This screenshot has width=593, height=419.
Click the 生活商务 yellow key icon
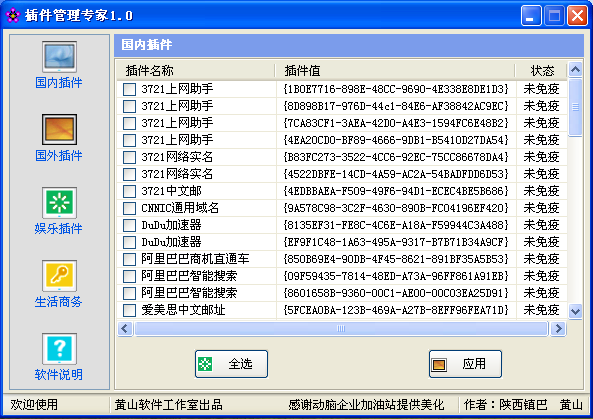click(59, 276)
